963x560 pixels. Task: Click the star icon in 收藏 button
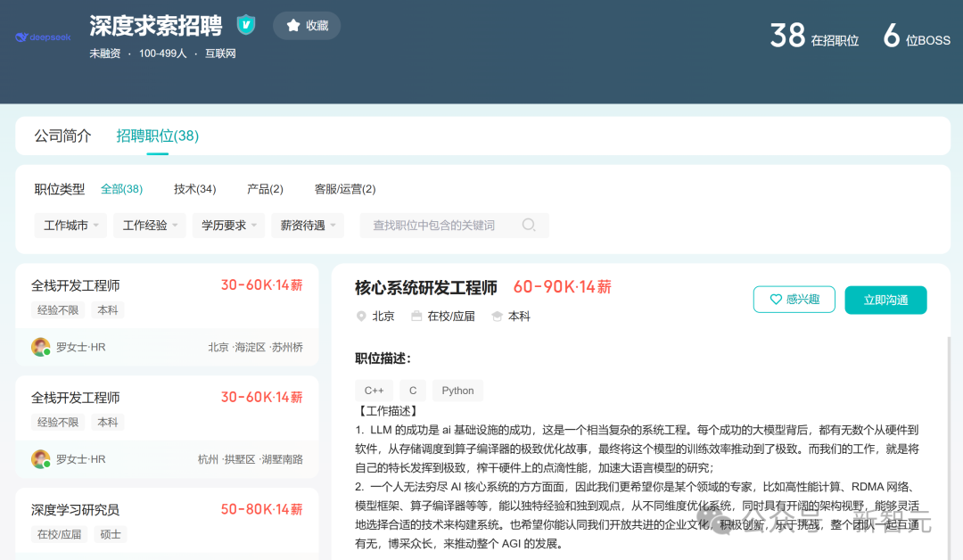(293, 25)
